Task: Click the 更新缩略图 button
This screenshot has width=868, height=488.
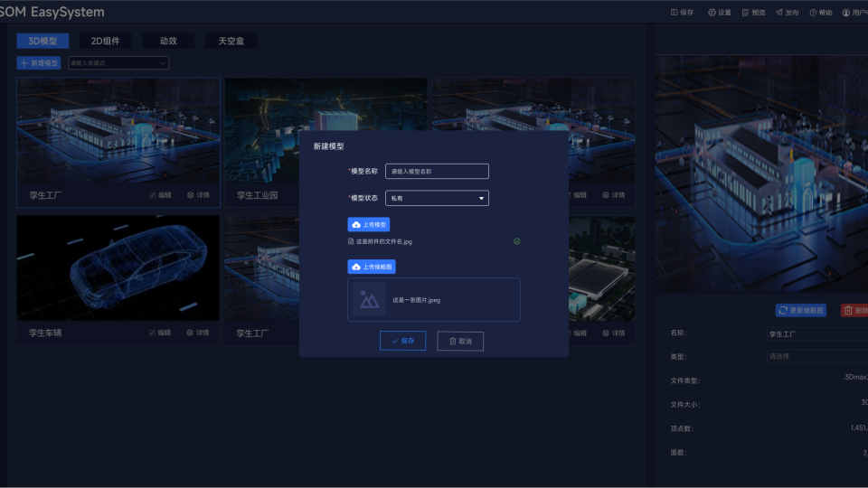Action: point(801,310)
